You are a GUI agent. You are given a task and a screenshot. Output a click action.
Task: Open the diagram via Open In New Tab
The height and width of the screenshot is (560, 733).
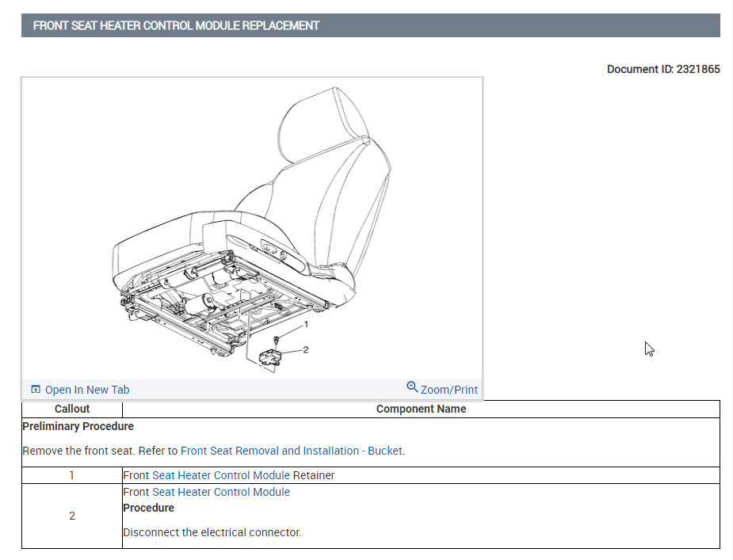coord(87,390)
